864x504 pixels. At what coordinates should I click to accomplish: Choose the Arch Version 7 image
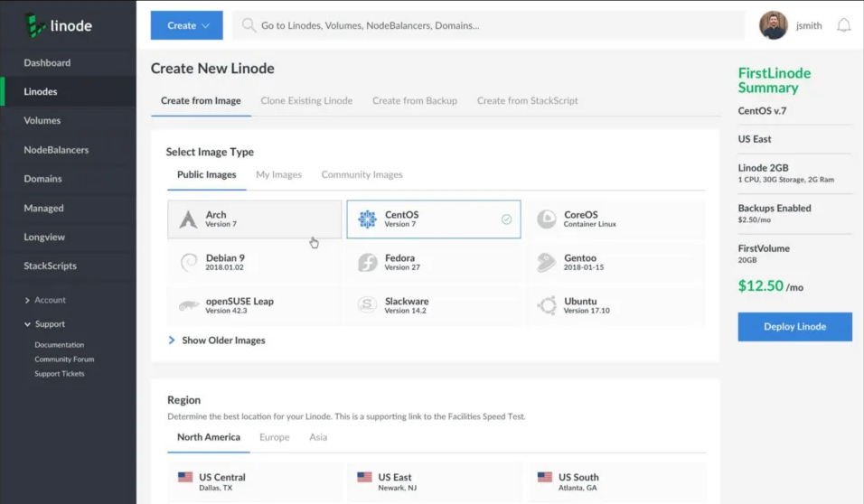click(x=255, y=219)
